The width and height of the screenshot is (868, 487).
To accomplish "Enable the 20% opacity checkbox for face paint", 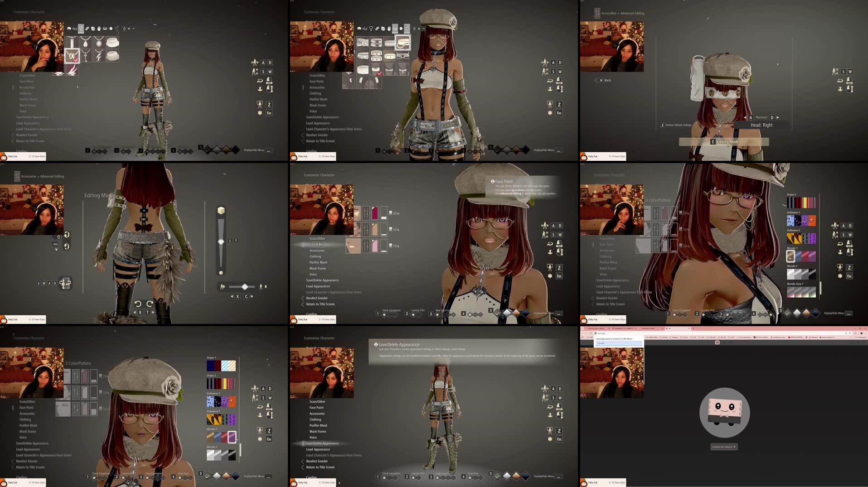I will click(x=391, y=212).
